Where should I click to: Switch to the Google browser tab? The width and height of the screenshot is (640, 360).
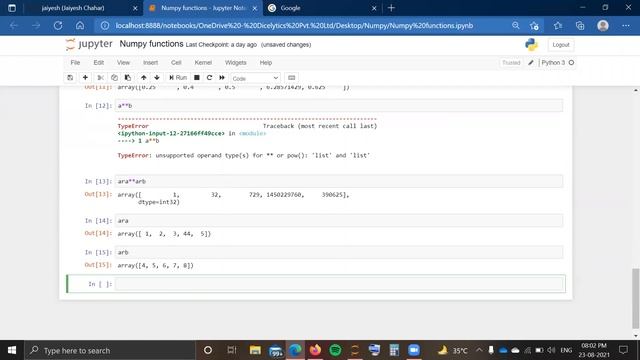click(x=290, y=8)
